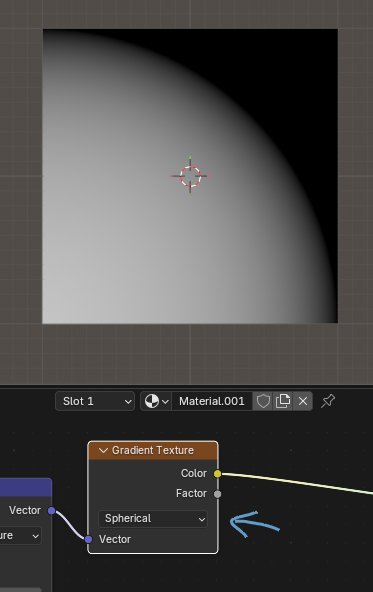Click the blue header of the left node
Image resolution: width=373 pixels, height=592 pixels.
click(25, 487)
